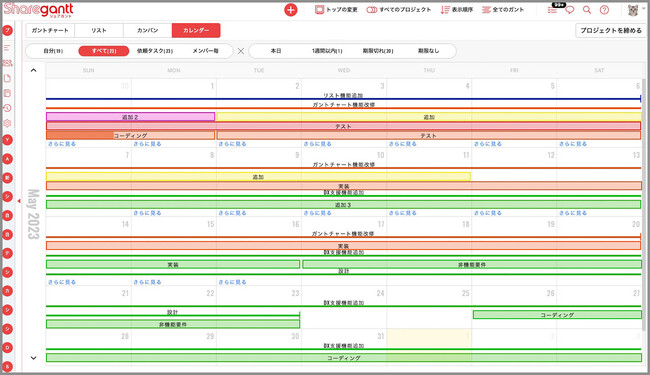Switch to the ガントチャート tab
The image size is (650, 375).
pos(50,30)
